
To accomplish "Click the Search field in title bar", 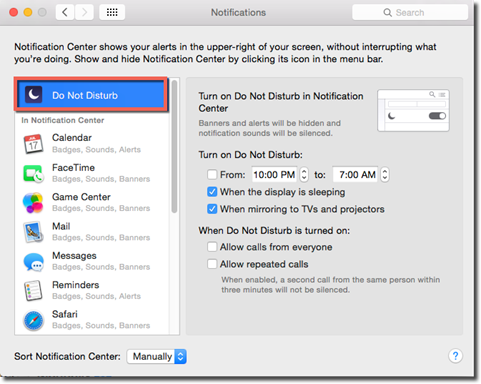I will click(x=410, y=13).
